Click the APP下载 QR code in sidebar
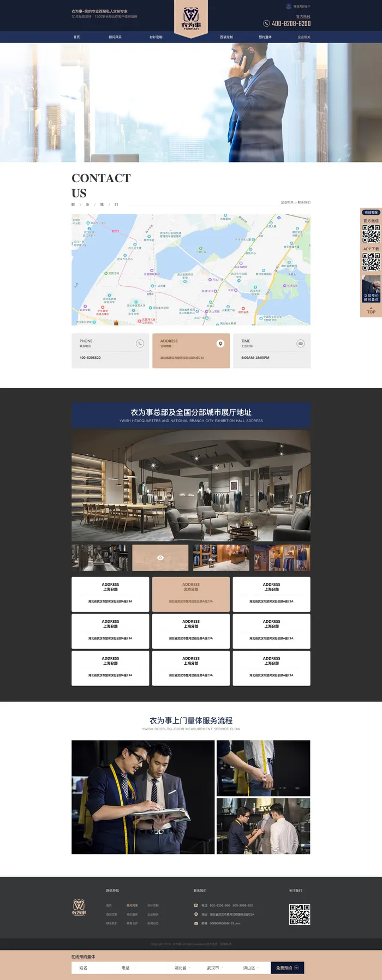 371,262
